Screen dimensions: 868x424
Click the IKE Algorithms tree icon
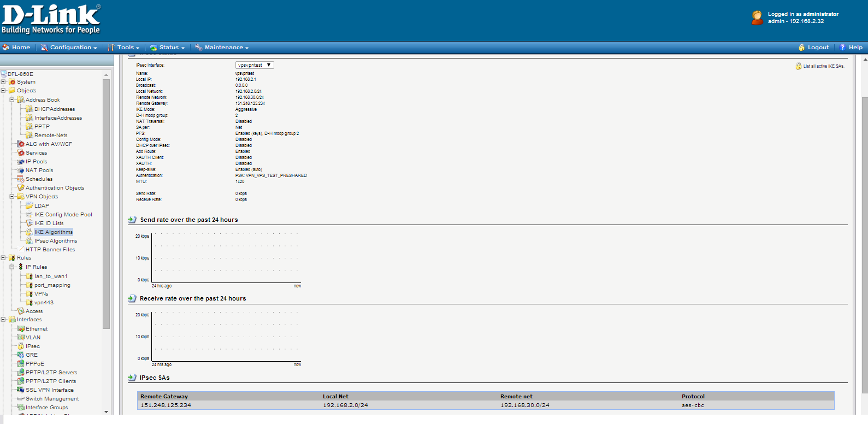(x=29, y=232)
